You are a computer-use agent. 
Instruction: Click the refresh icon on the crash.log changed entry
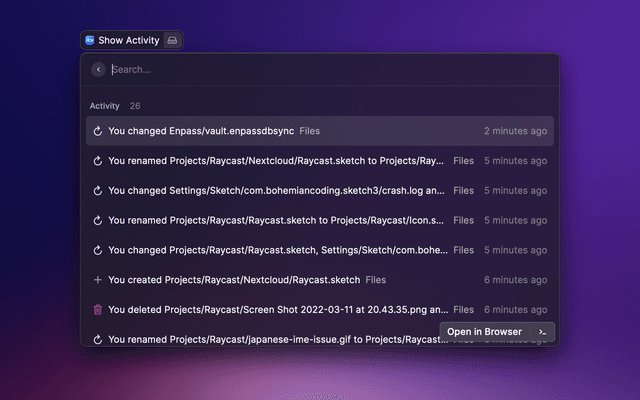point(97,190)
